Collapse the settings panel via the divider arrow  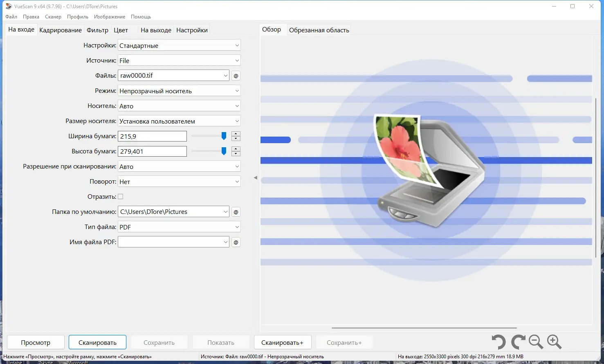point(255,177)
